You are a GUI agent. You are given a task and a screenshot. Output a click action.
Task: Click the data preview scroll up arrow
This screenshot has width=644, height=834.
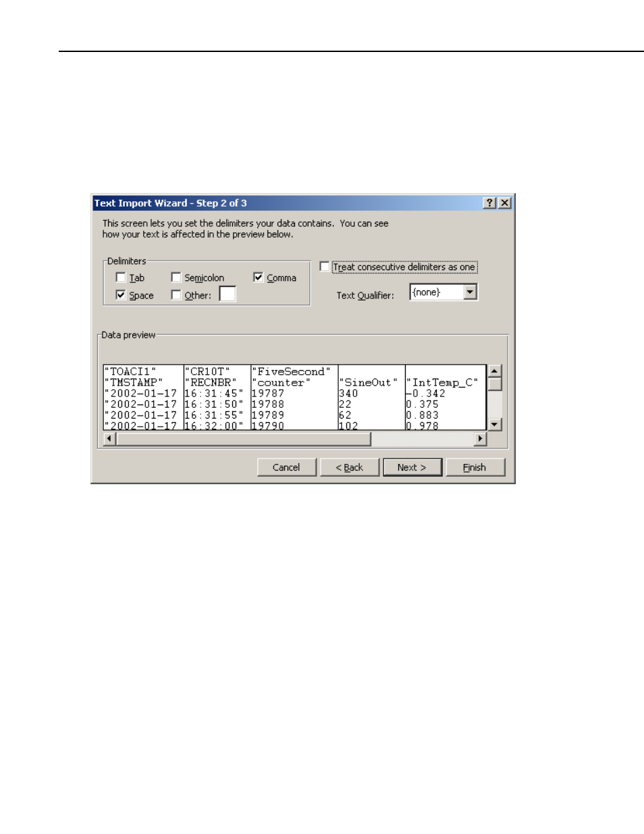[x=495, y=371]
